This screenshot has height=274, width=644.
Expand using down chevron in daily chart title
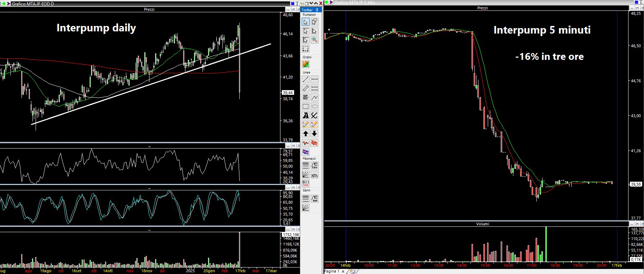click(x=311, y=3)
